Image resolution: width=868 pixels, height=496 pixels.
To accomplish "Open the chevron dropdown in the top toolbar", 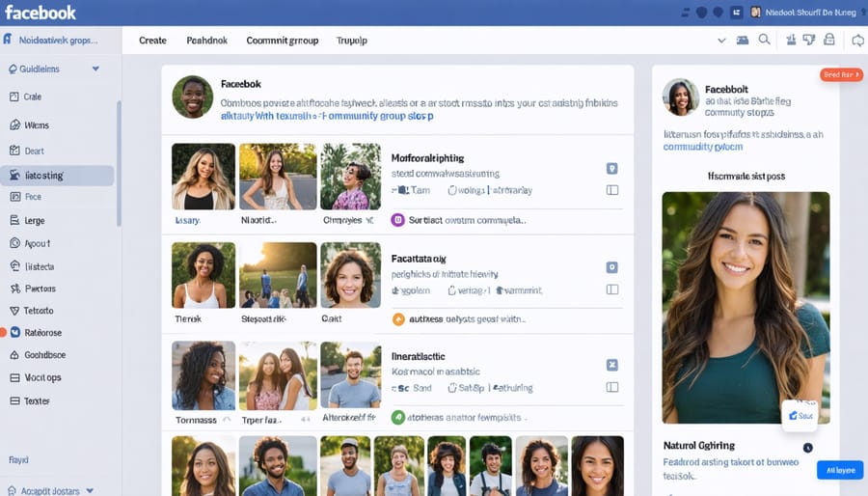I will (720, 41).
